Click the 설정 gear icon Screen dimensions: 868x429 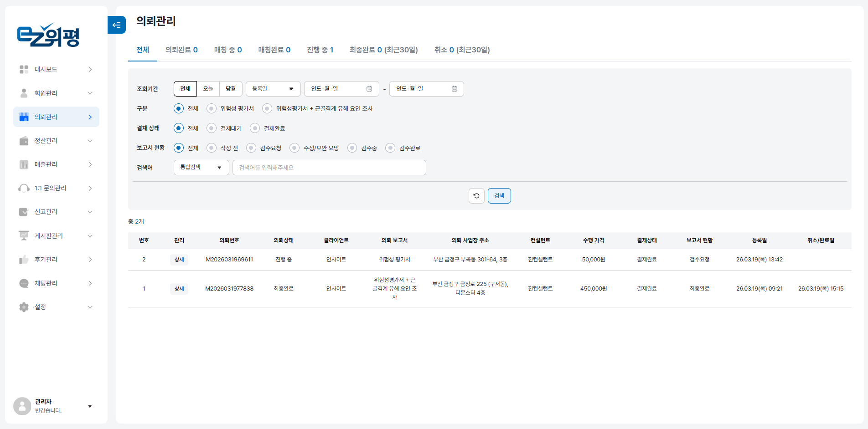point(24,307)
